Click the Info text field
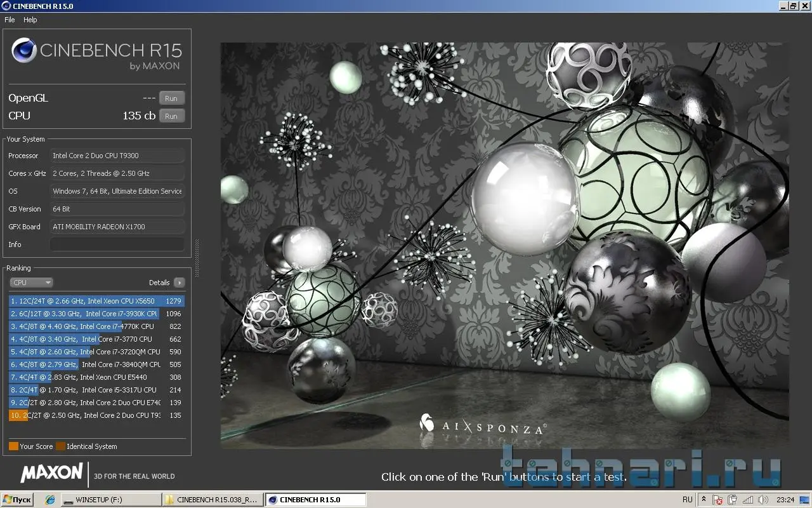 coord(117,244)
